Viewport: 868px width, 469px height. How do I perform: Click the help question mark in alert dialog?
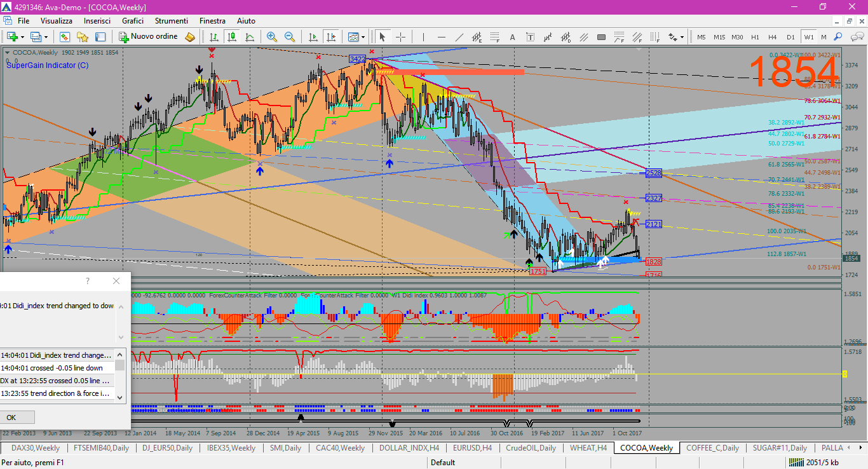click(x=88, y=280)
